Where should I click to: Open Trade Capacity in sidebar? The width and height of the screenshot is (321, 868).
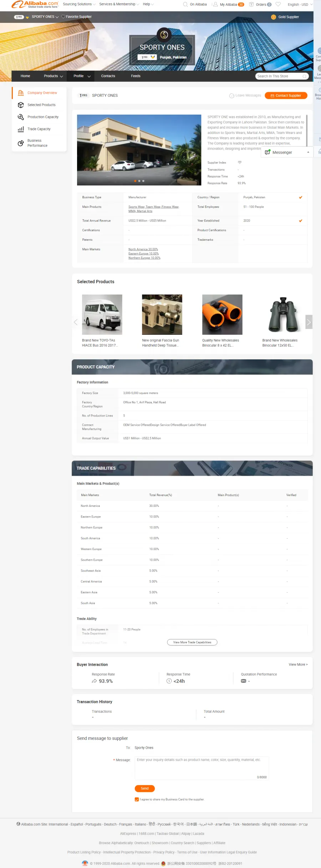39,129
